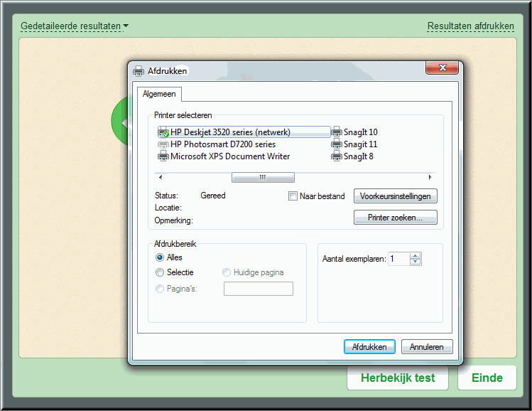Open Voorkeursinstellingen
Viewport: 532px width, 411px height.
click(395, 196)
